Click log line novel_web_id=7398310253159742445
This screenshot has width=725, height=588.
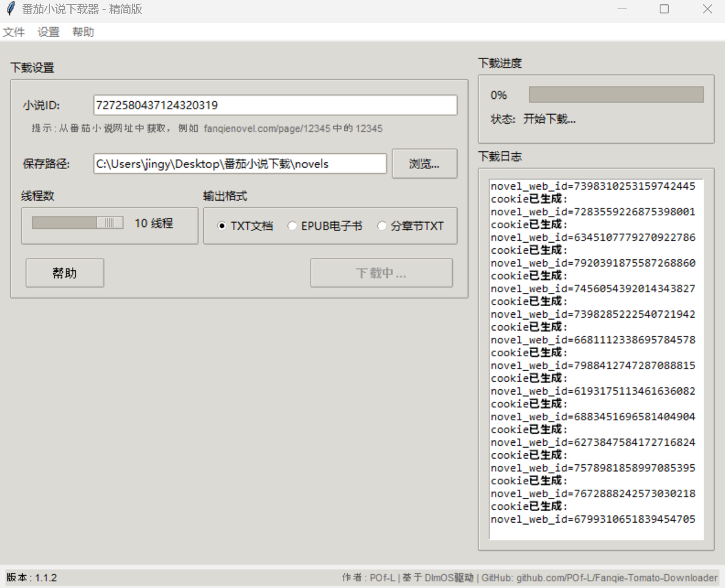(593, 186)
